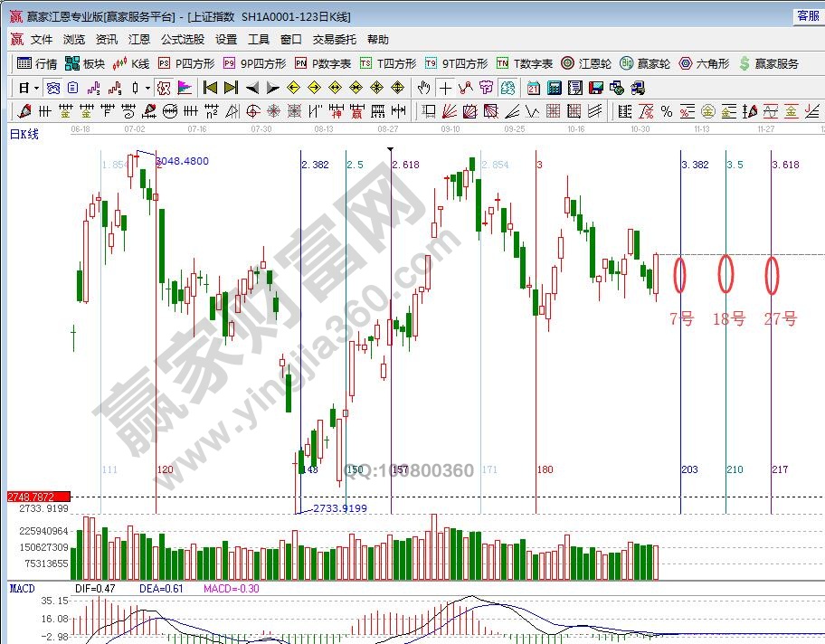Viewport: 825px width, 644px height.
Task: Click the save floppy disk icon
Action: click(x=596, y=88)
